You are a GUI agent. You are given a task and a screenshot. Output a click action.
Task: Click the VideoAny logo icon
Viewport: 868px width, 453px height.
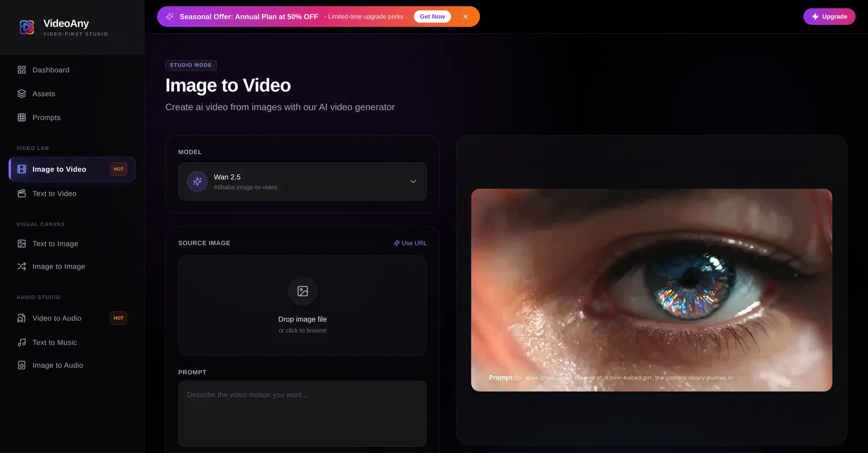pyautogui.click(x=27, y=27)
